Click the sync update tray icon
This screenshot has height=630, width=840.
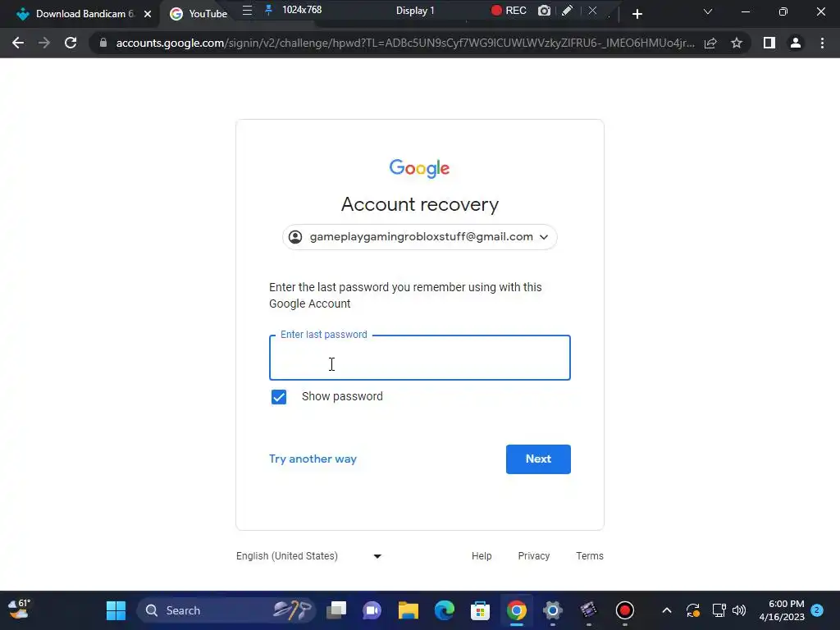tap(692, 610)
